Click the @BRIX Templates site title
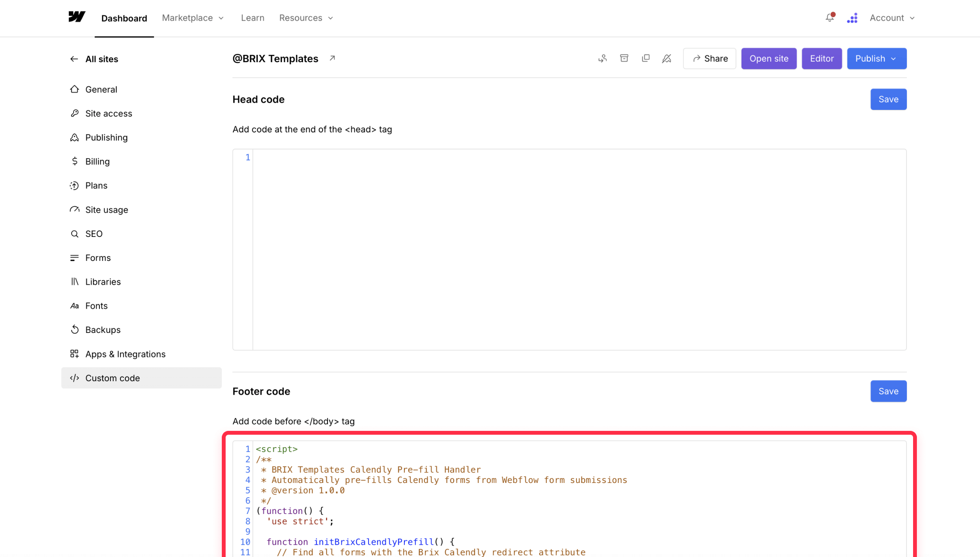The height and width of the screenshot is (557, 980). click(x=275, y=58)
